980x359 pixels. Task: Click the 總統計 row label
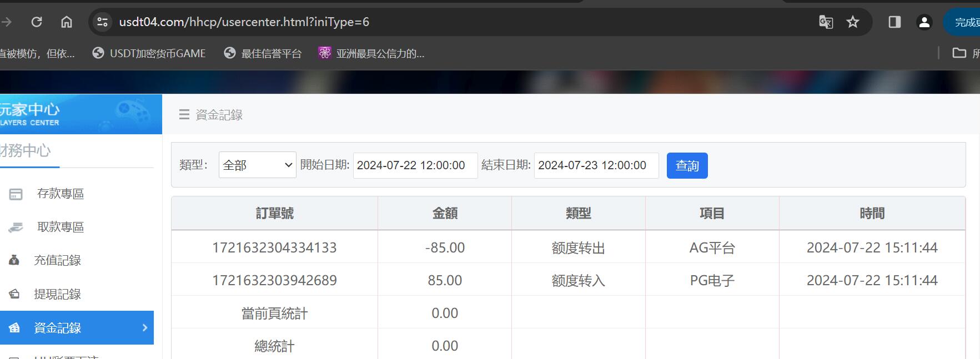point(275,346)
